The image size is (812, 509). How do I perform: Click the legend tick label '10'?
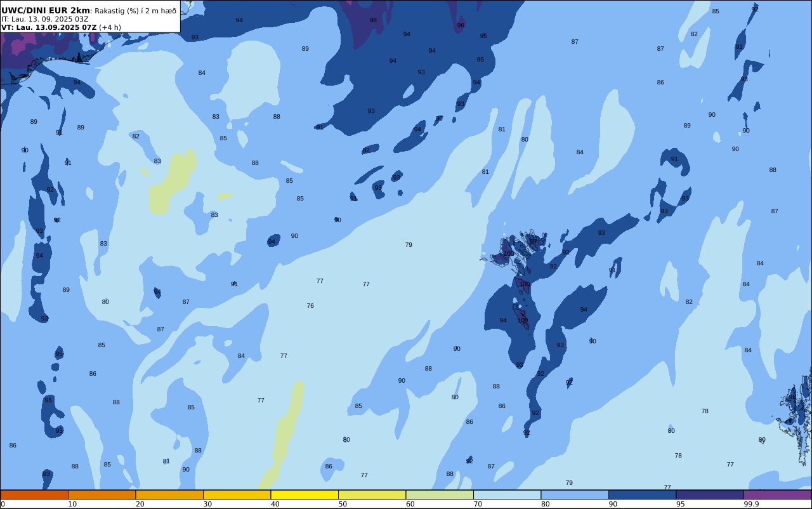72,504
